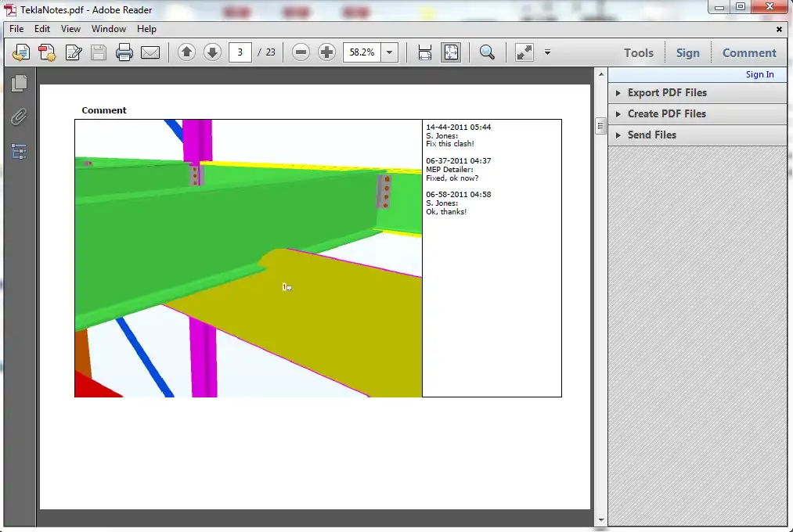Click the Create PDF online toolbar icon
The width and height of the screenshot is (793, 532).
point(21,52)
